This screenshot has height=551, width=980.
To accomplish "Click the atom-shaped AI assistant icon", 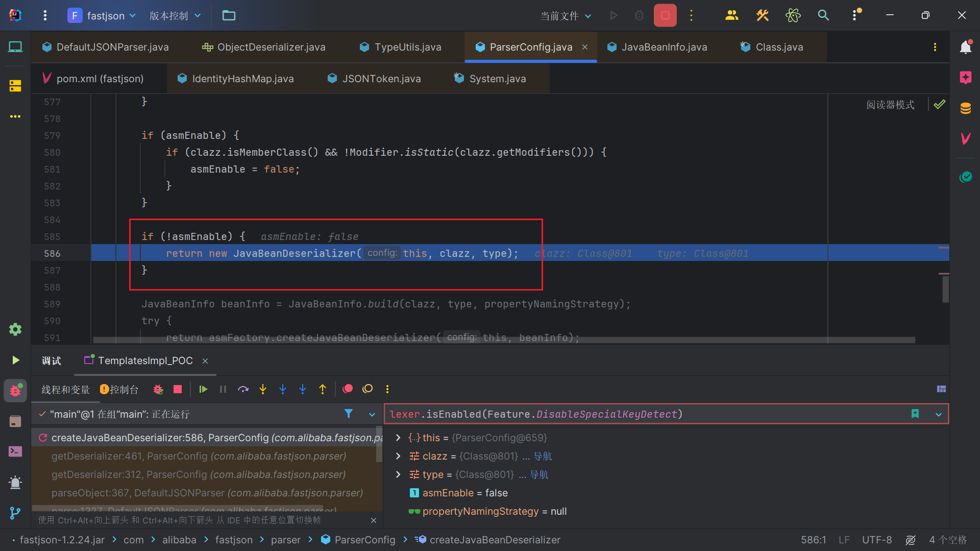I will tap(793, 15).
